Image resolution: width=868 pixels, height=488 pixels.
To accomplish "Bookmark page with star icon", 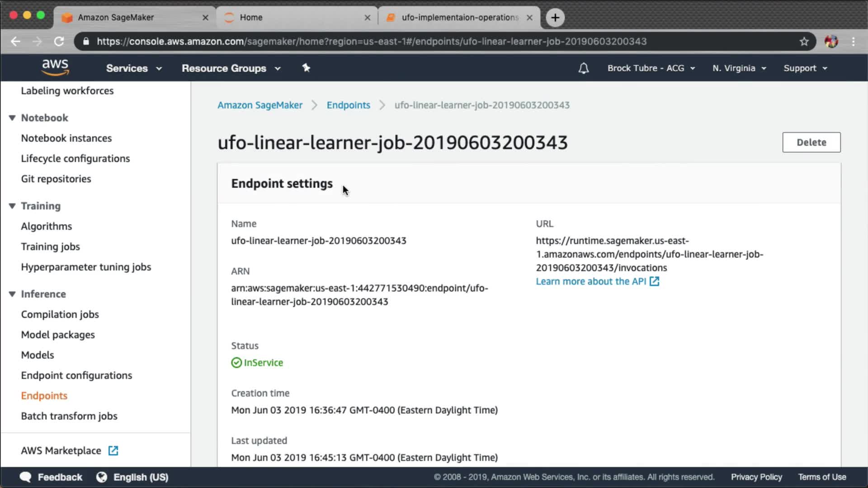I will click(x=804, y=42).
